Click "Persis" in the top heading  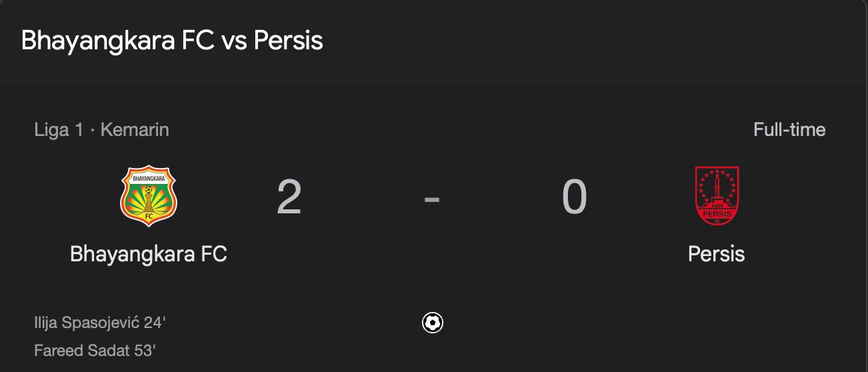[x=288, y=41]
